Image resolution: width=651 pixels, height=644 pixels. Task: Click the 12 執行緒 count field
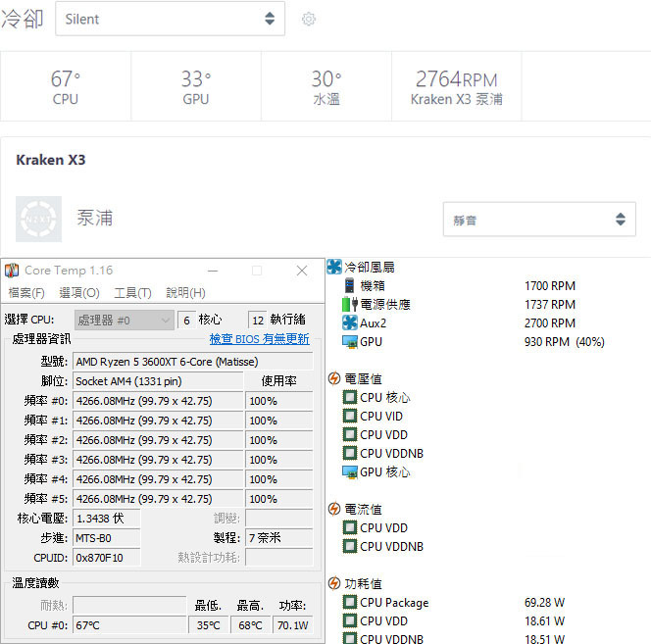(258, 321)
